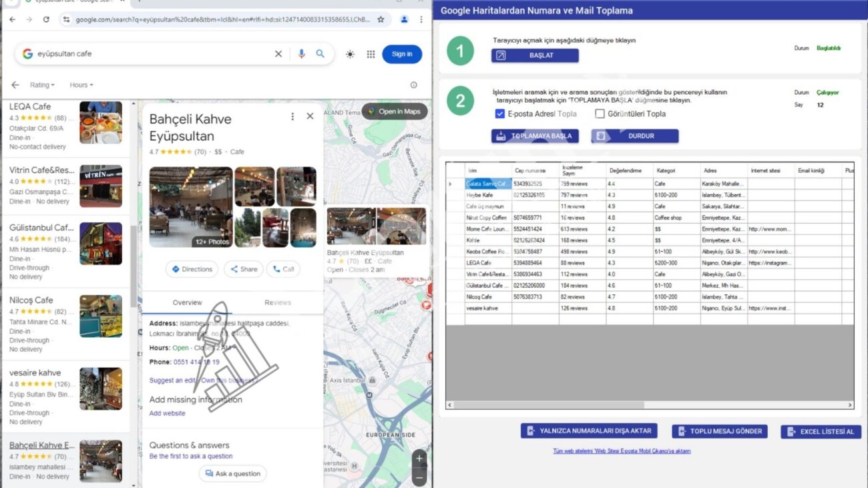Go back with the Chrome back arrow

click(x=13, y=19)
